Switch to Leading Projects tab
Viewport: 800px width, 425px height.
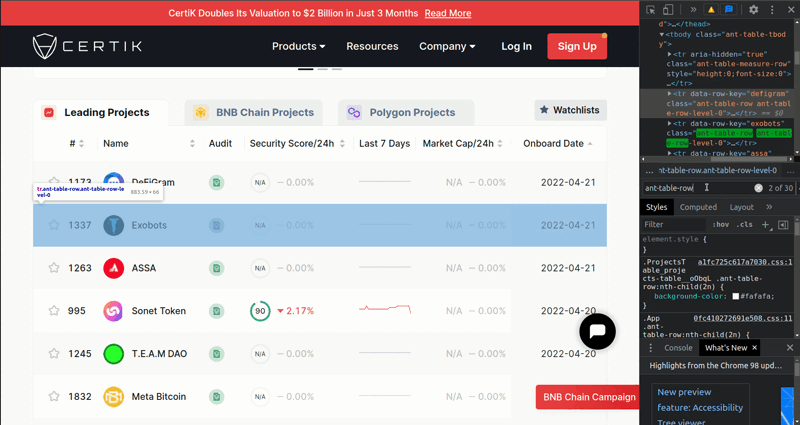coord(101,113)
